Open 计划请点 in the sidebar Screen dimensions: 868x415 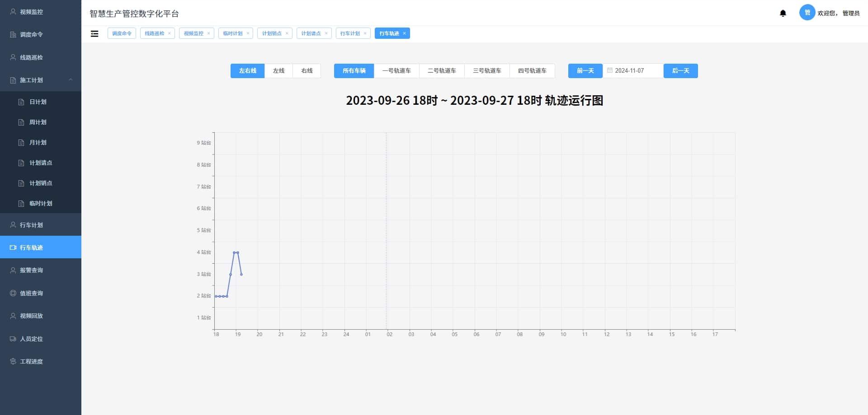point(41,163)
